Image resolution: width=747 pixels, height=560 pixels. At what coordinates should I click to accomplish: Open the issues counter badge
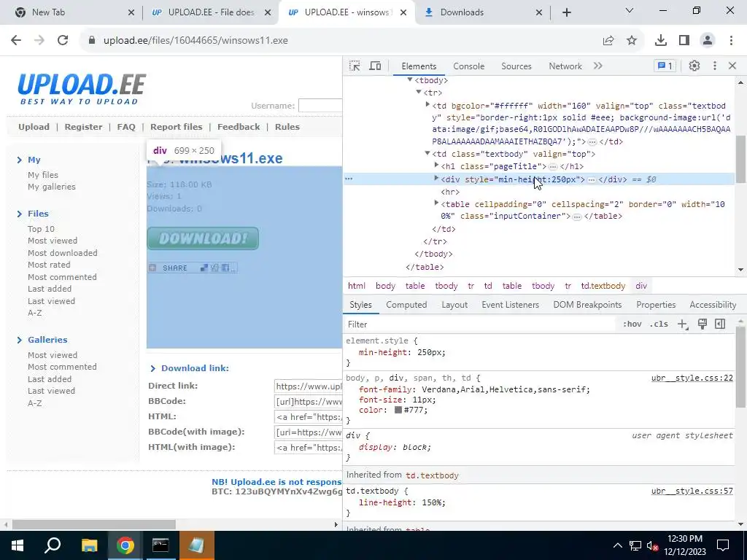pyautogui.click(x=665, y=66)
